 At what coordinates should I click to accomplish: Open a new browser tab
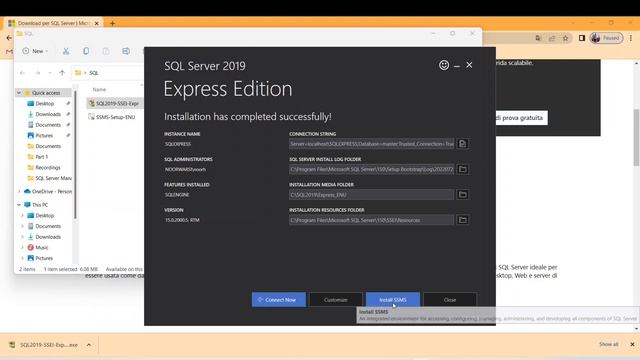click(112, 23)
